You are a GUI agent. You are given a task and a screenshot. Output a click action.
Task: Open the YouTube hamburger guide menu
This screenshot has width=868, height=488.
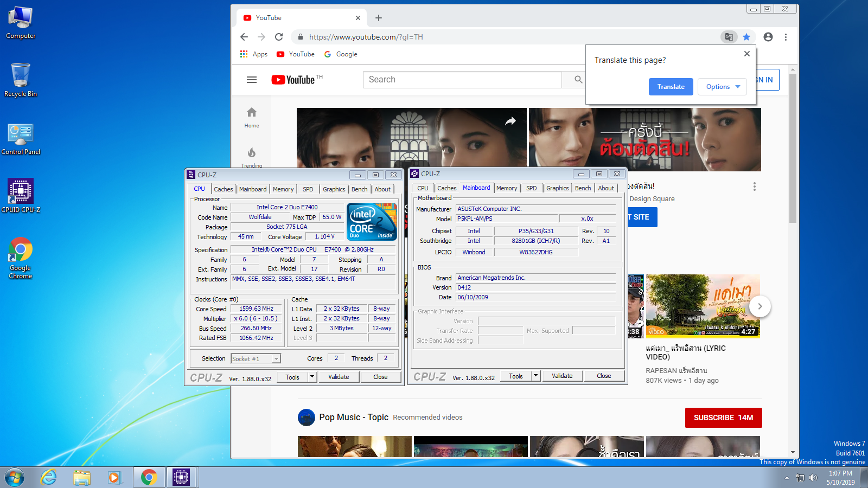252,80
